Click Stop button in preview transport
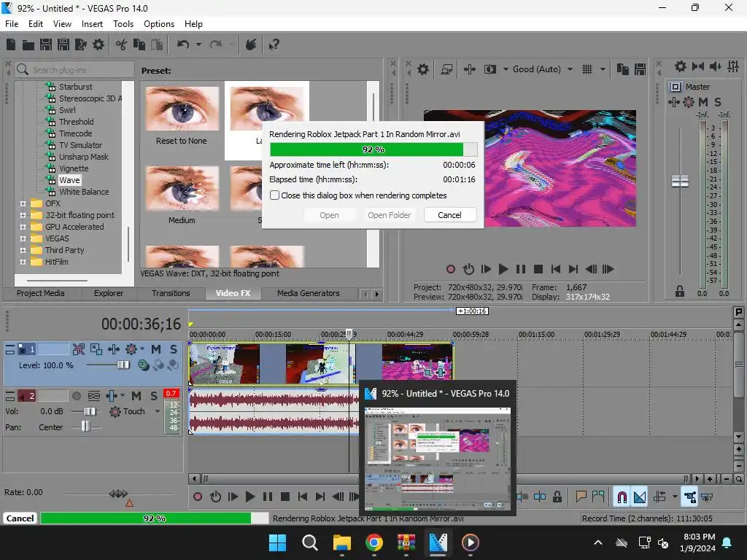Screen dimensions: 747x560 [x=538, y=269]
